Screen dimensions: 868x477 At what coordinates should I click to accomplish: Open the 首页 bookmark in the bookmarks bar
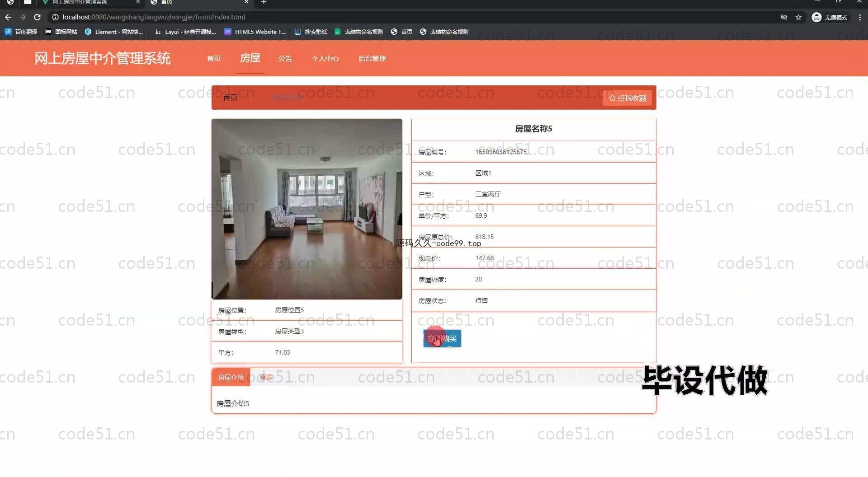click(401, 32)
